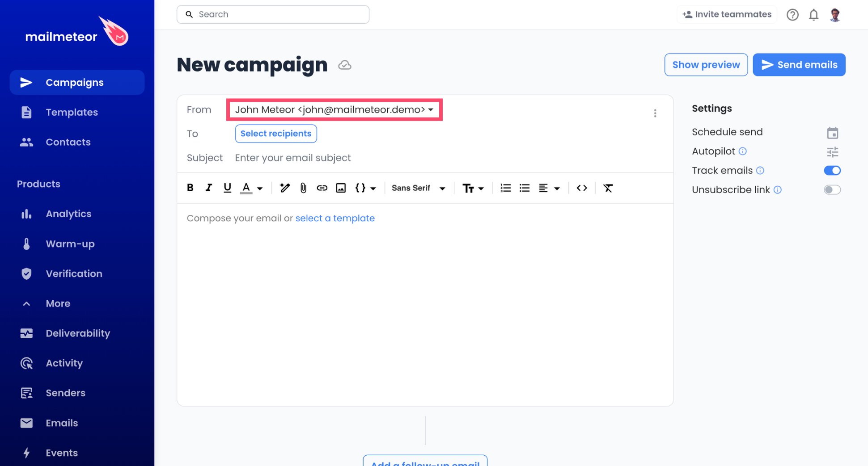The height and width of the screenshot is (466, 868).
Task: Apply underline formatting
Action: click(x=227, y=188)
